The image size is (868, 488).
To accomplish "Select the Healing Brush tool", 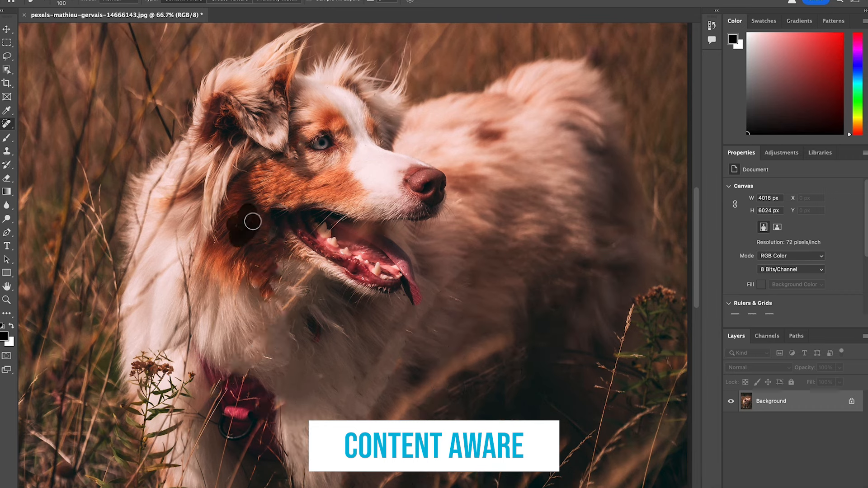I will 7,124.
